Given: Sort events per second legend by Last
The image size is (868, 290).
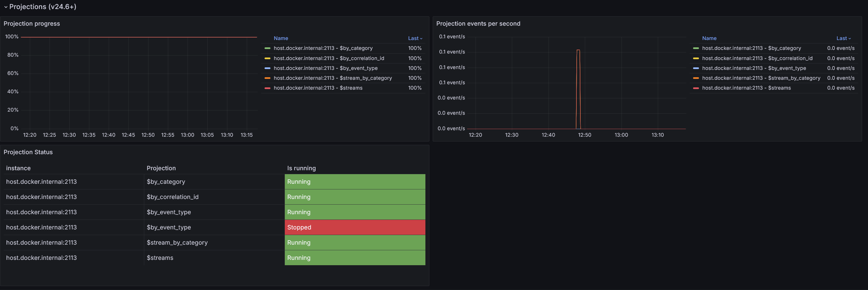Looking at the screenshot, I should pos(843,38).
